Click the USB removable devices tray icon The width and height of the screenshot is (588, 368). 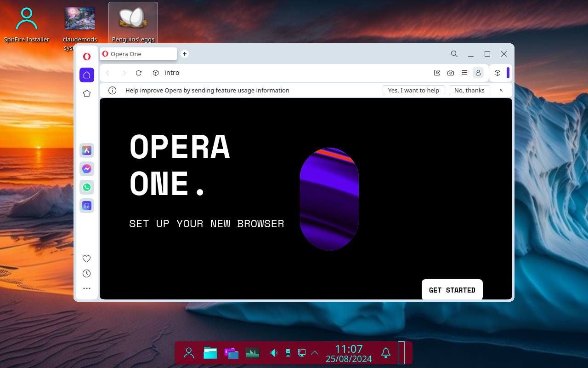pyautogui.click(x=288, y=353)
